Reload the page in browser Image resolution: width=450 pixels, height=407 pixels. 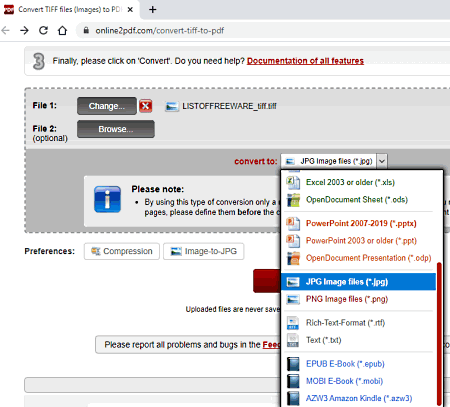click(43, 31)
